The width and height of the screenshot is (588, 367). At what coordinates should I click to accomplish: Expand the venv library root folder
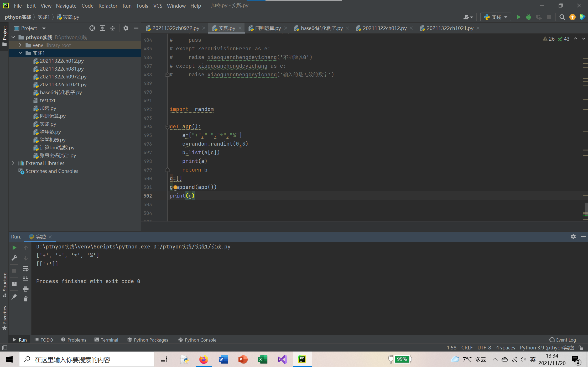coord(20,45)
